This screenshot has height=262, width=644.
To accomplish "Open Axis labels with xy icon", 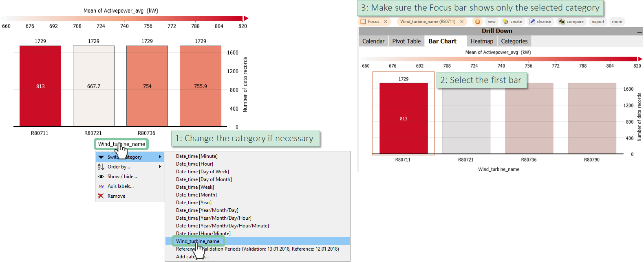I will 120,186.
